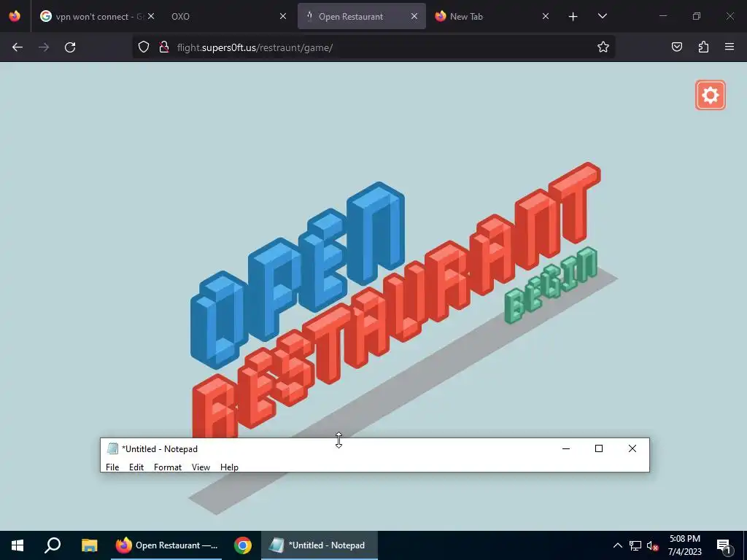This screenshot has height=560, width=747.
Task: Close the Notepad window
Action: 632,448
